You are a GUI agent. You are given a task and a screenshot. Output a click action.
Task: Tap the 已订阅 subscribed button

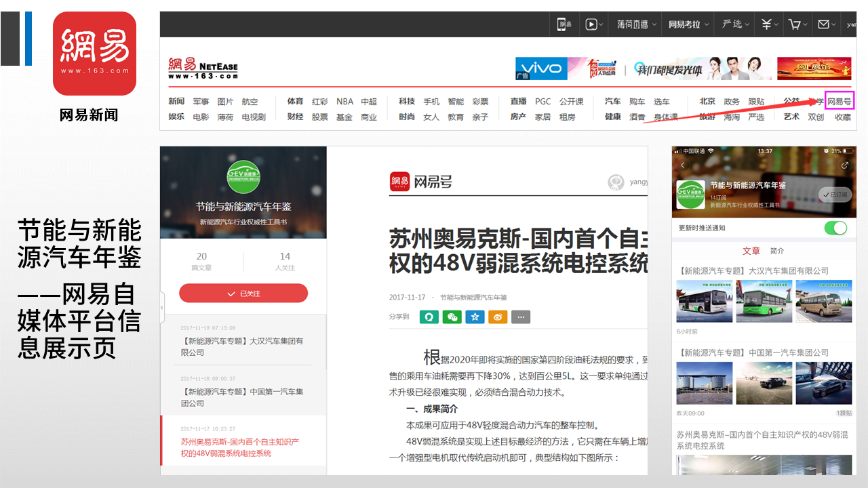point(834,194)
